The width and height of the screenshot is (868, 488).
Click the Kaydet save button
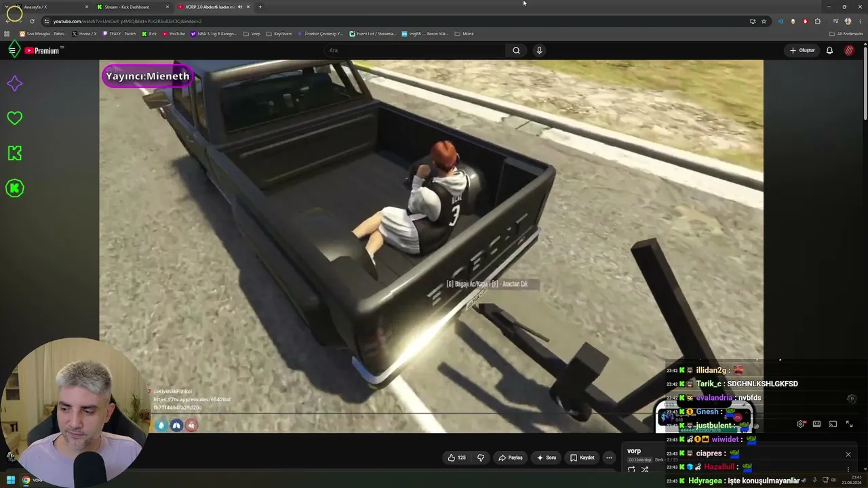[583, 457]
